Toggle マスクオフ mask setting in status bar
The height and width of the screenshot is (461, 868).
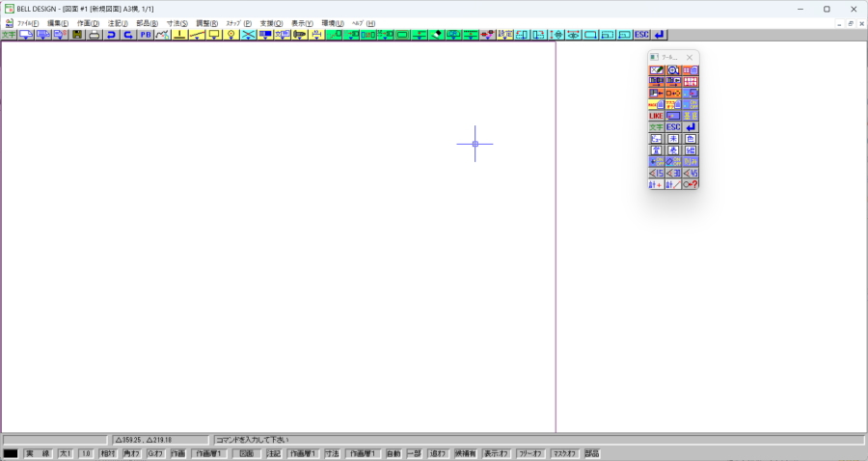[563, 453]
